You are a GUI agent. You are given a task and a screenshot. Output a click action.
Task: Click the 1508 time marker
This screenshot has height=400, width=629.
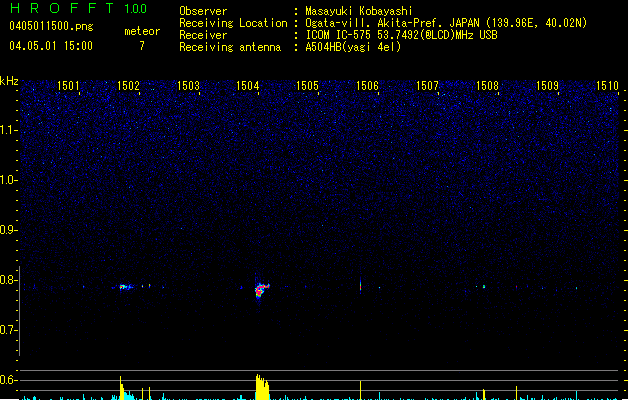point(487,86)
